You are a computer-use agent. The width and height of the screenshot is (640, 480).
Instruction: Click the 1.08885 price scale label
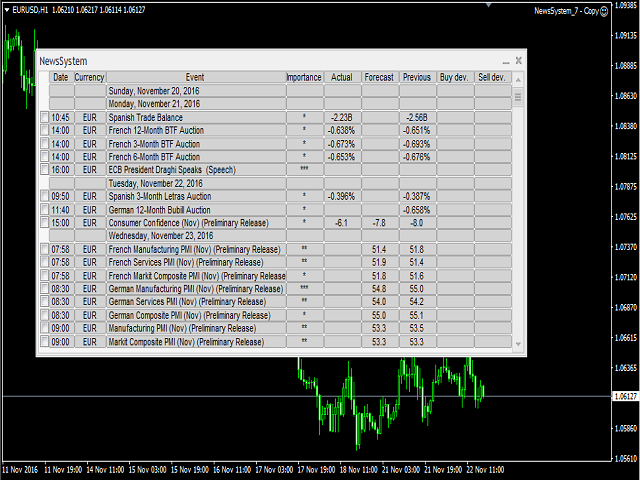(626, 66)
